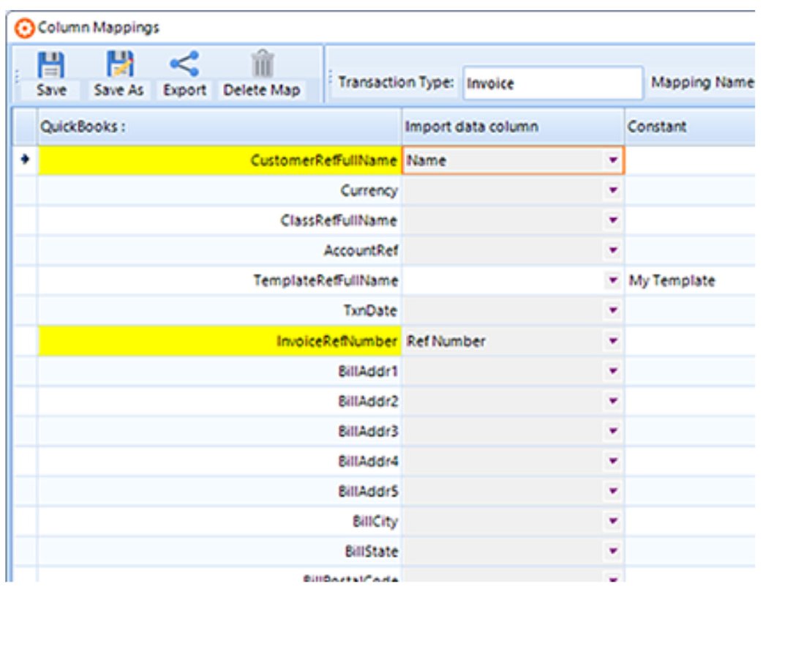812x666 pixels.
Task: Expand the BillAddr3 dropdown arrow
Action: (613, 430)
